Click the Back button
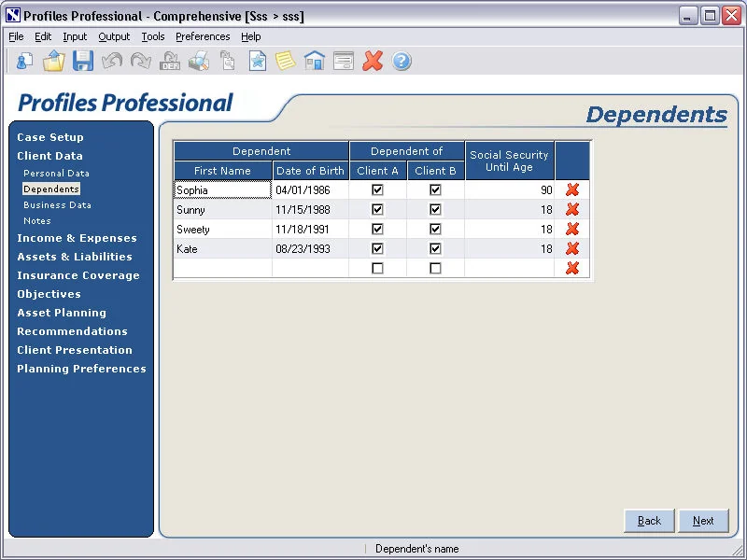The height and width of the screenshot is (560, 747). pyautogui.click(x=649, y=521)
